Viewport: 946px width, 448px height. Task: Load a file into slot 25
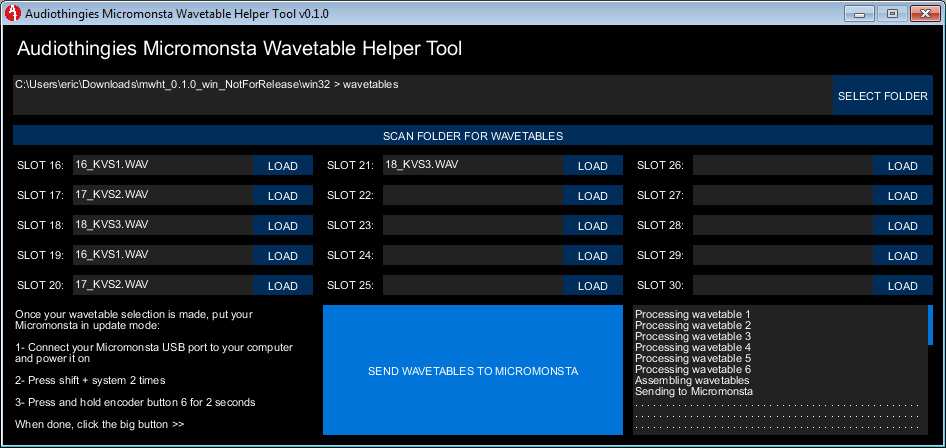[x=592, y=286]
